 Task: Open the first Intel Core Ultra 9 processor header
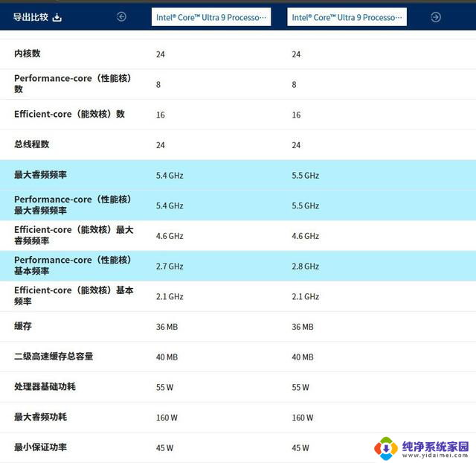[x=211, y=17]
